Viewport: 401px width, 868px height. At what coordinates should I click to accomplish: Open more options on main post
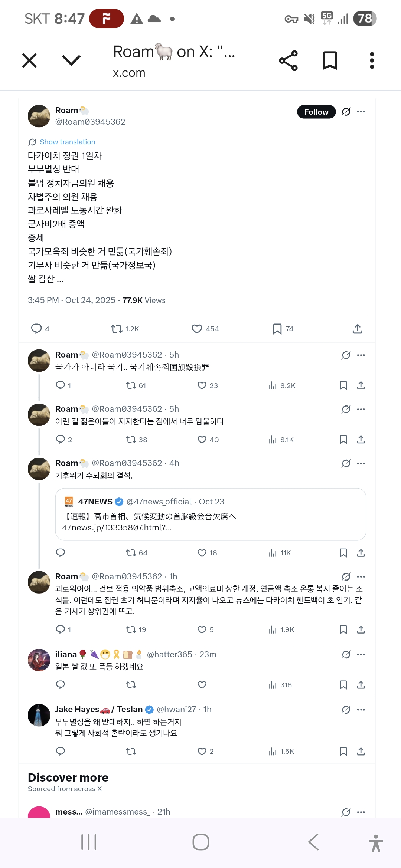(361, 112)
